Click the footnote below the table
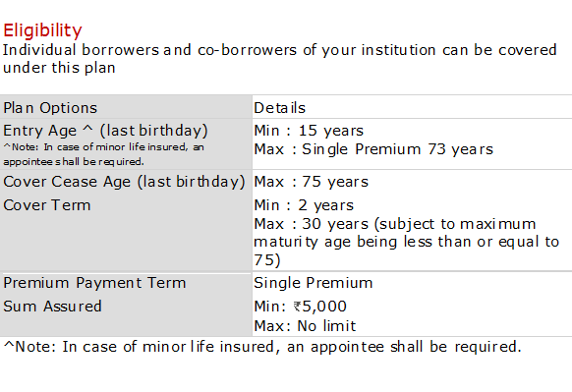Viewport: 572px width, 392px height. point(262,347)
